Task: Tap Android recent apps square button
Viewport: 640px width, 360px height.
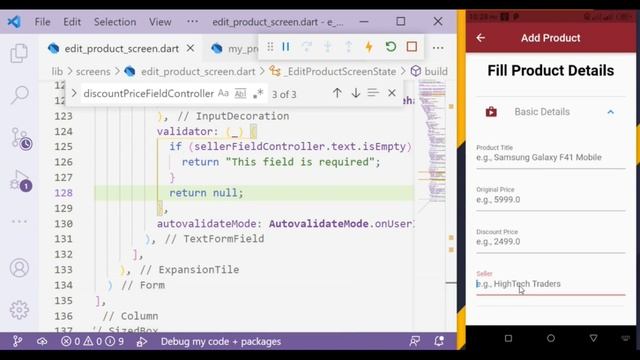Action: pyautogui.click(x=508, y=338)
